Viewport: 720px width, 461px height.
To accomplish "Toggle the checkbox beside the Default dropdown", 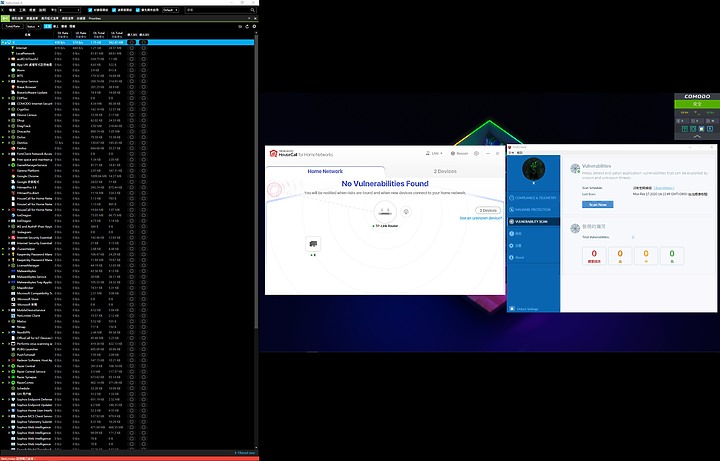I will 137,10.
